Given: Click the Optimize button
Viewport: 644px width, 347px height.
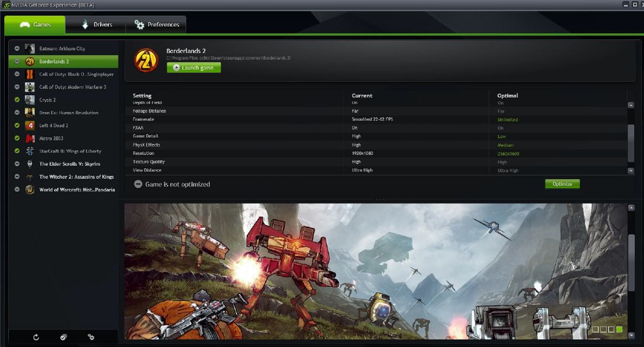Looking at the screenshot, I should pos(562,184).
